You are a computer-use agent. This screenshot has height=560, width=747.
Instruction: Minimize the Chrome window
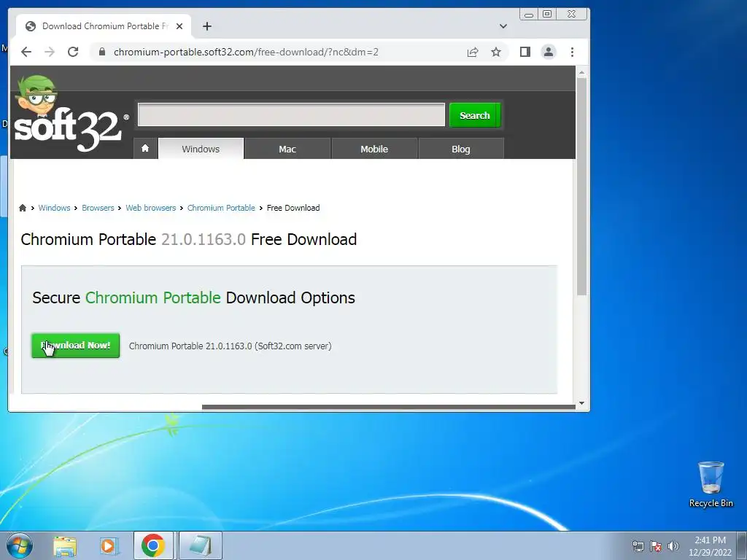coord(529,15)
